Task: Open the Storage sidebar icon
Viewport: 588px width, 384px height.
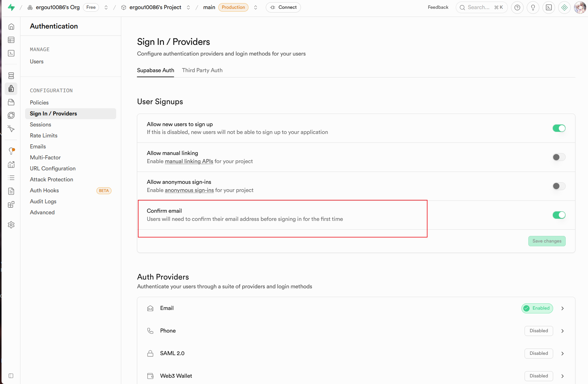Action: click(x=11, y=102)
